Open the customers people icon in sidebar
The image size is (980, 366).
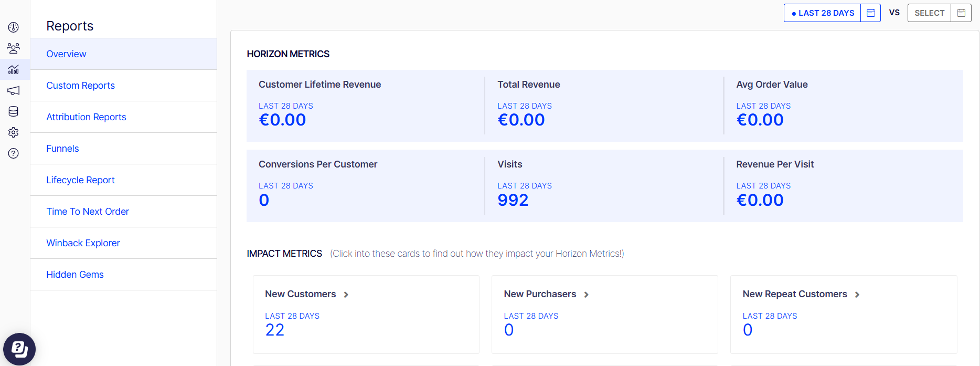click(x=14, y=48)
